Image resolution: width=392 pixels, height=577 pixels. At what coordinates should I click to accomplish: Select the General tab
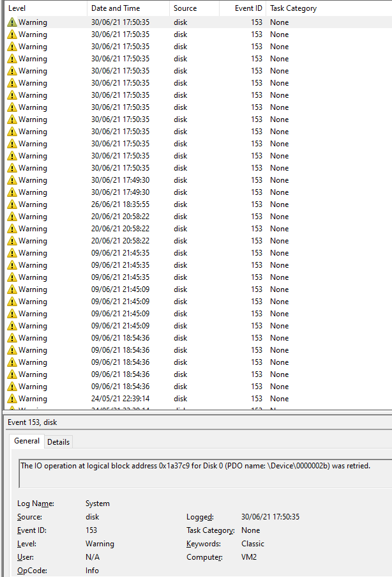(27, 441)
